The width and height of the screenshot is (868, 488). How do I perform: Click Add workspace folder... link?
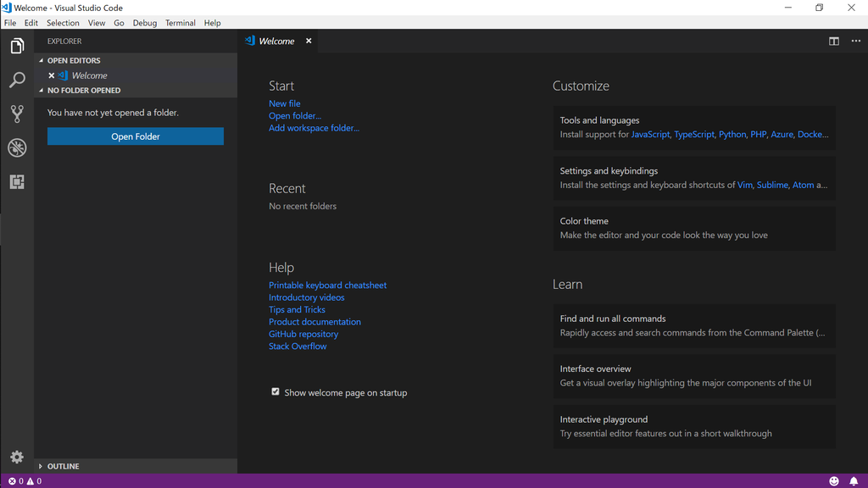point(314,128)
